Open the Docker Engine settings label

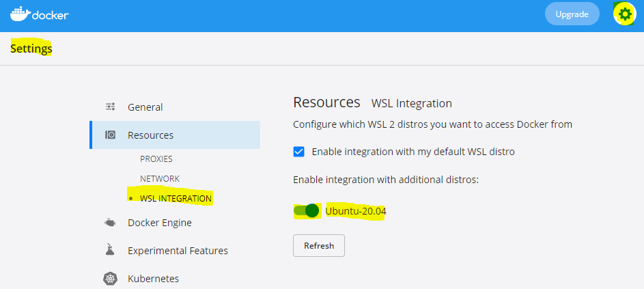click(159, 223)
